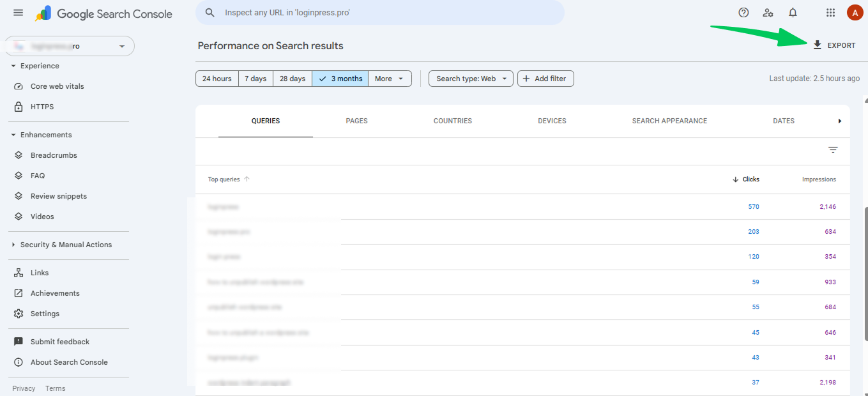This screenshot has width=868, height=396.
Task: Open the hamburger main menu
Action: tap(18, 13)
